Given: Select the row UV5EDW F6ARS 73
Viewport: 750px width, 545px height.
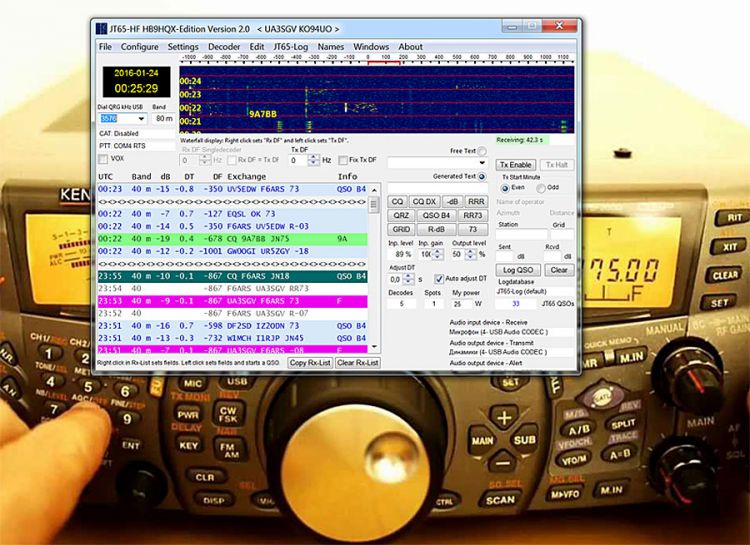Looking at the screenshot, I should (x=232, y=189).
